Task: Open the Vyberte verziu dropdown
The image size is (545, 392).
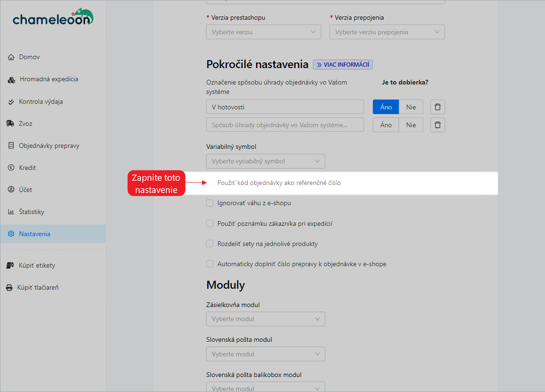Action: pos(263,31)
